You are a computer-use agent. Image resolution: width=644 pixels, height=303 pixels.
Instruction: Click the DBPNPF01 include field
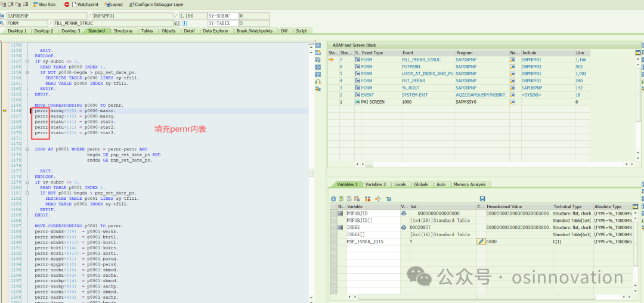[134, 16]
